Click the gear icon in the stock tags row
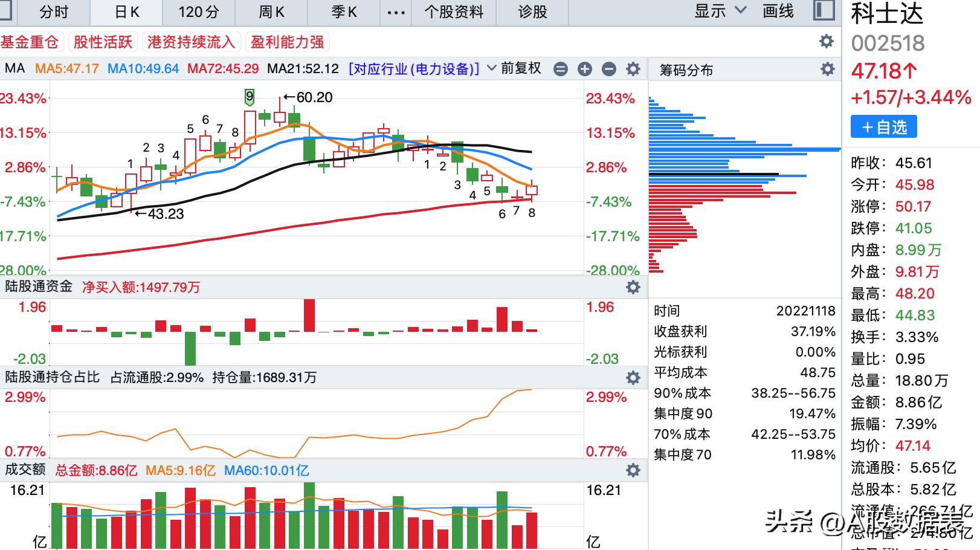 (826, 41)
